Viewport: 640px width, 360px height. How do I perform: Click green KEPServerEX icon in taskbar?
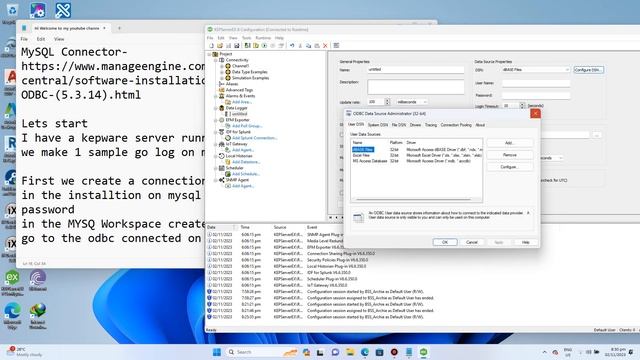click(x=423, y=352)
